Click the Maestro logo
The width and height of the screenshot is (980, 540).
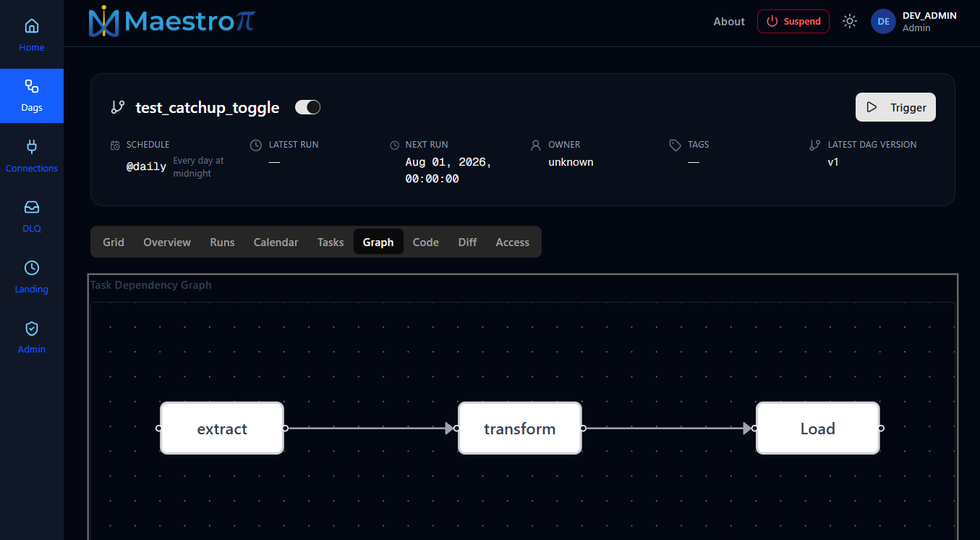(171, 22)
